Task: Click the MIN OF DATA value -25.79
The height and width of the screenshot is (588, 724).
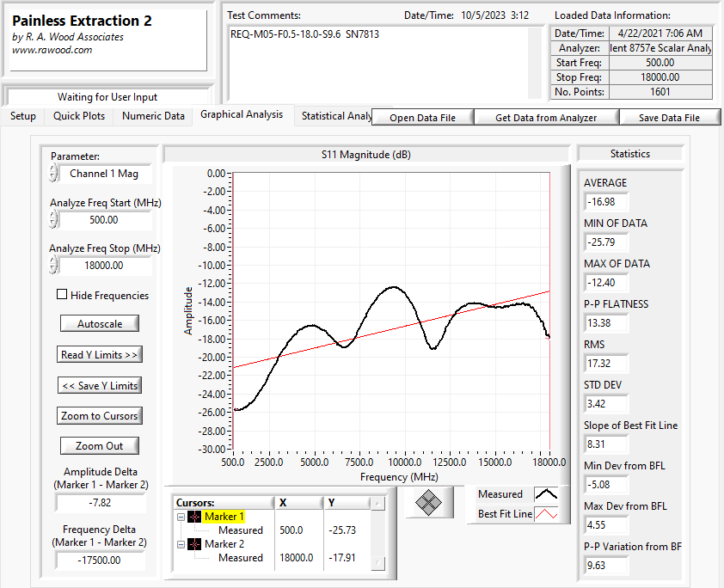Action: coord(606,242)
